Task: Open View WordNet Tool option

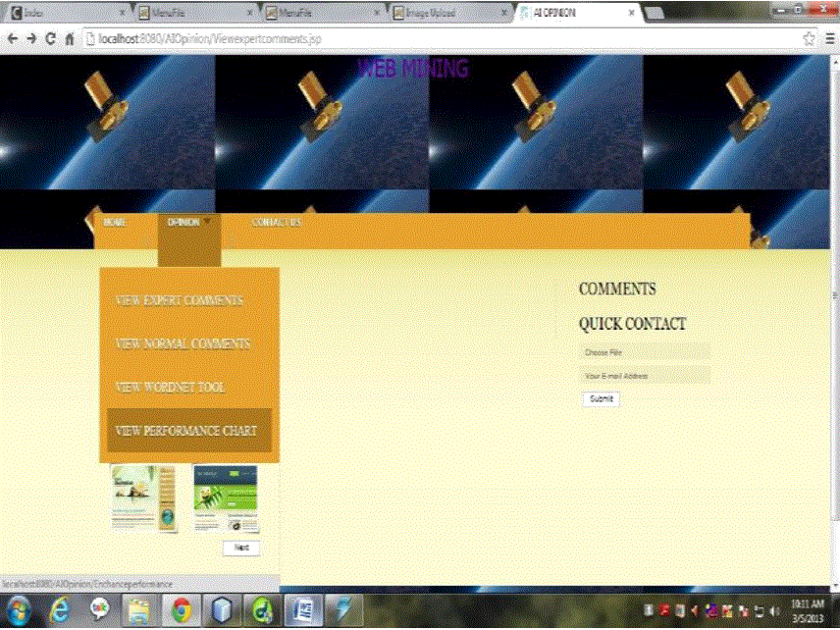Action: (170, 388)
